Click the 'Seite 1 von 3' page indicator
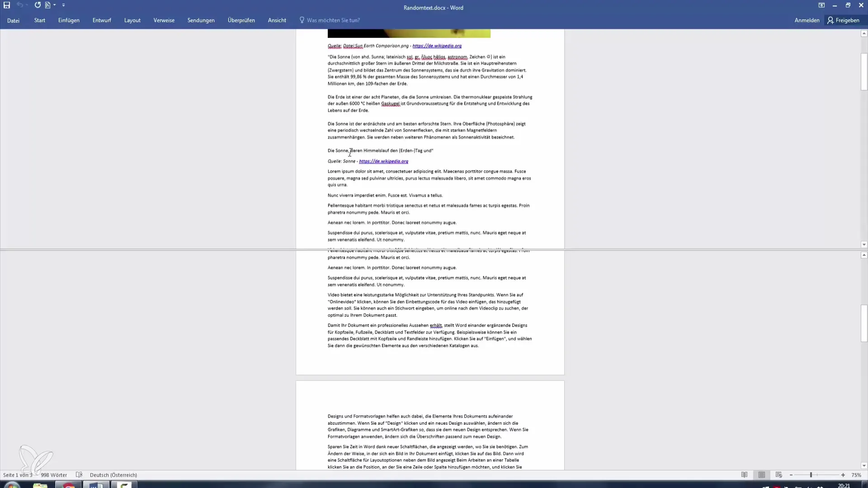868x488 pixels. [18, 475]
